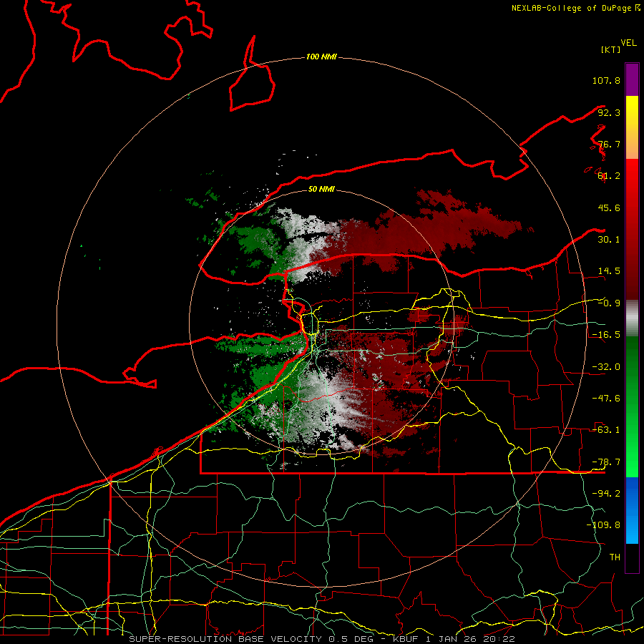The image size is (644, 644).
Task: Click the 107.8 velocity scale value
Action: coord(606,80)
